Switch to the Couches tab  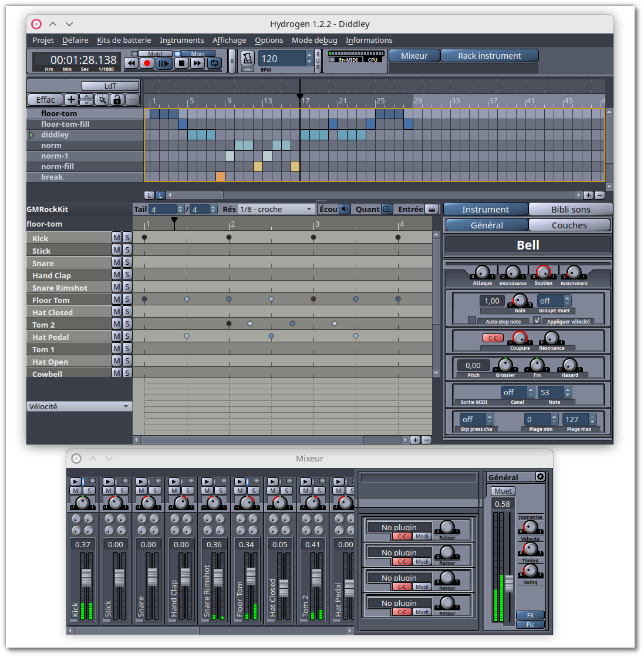569,225
